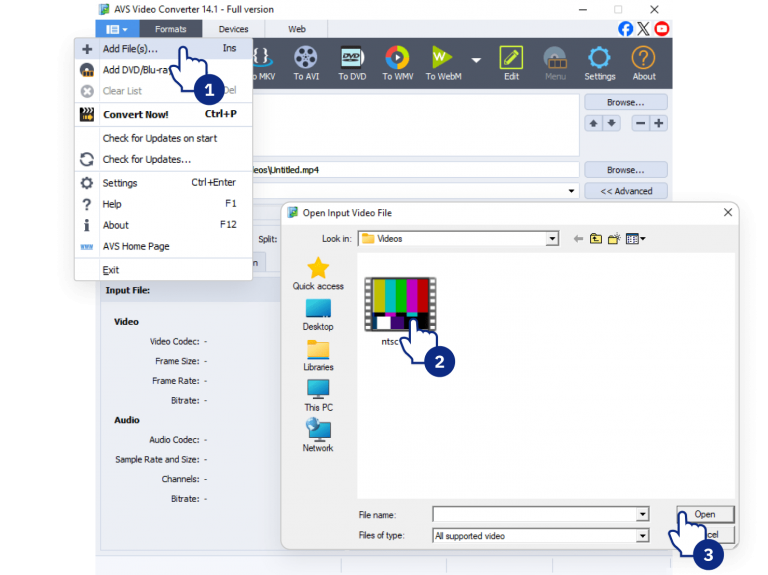Click the << Advanced button
This screenshot has width=768, height=575.
[626, 191]
